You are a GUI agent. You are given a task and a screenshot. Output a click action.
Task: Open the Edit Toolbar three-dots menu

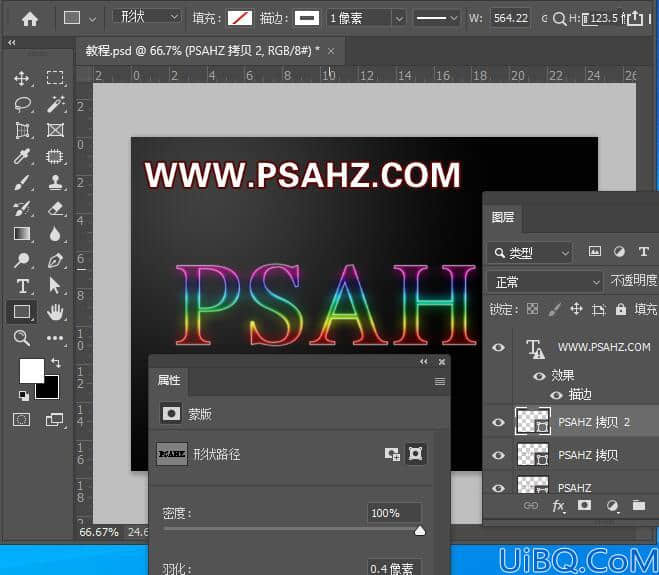tap(55, 338)
